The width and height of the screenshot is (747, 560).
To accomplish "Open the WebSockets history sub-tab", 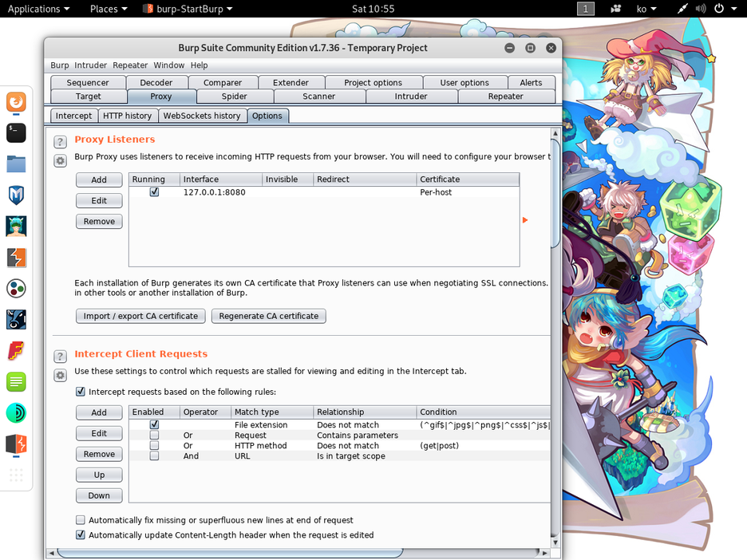I will (x=202, y=116).
